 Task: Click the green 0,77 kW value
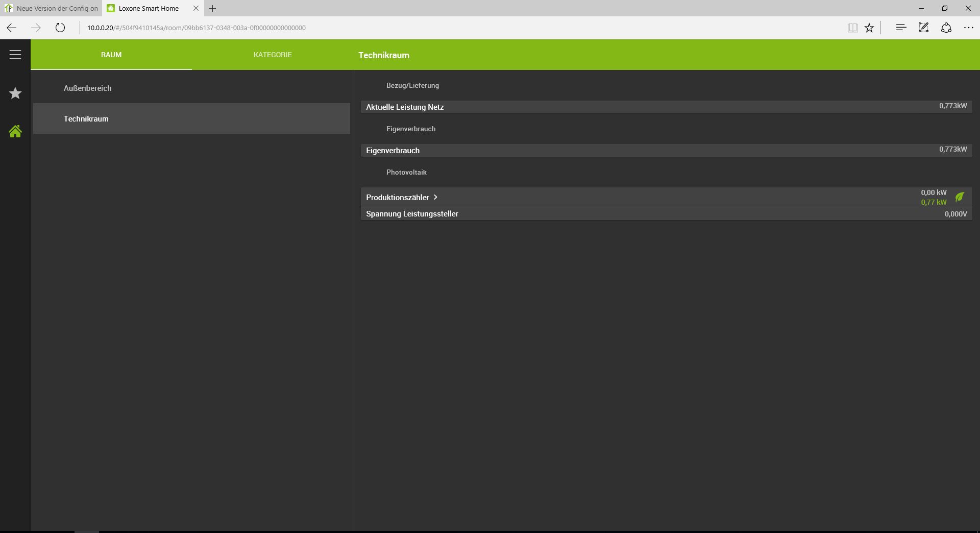point(934,202)
